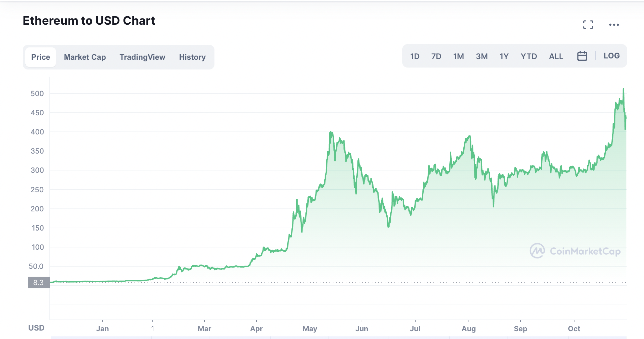Screen dimensions: 644x339
Task: Select the 1M time range
Action: point(458,56)
